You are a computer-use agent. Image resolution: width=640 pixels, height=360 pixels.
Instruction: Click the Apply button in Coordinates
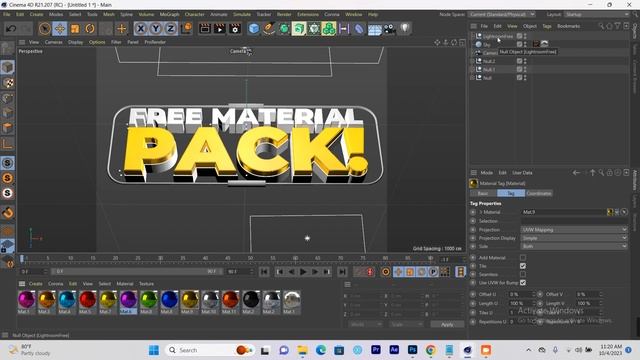[x=447, y=324]
